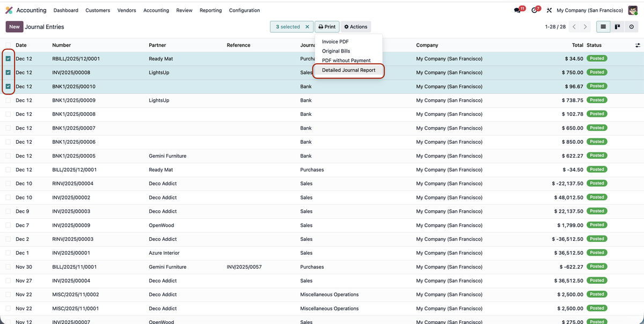Click the Odoo Accounting app logo
This screenshot has width=644, height=324.
pyautogui.click(x=8, y=10)
